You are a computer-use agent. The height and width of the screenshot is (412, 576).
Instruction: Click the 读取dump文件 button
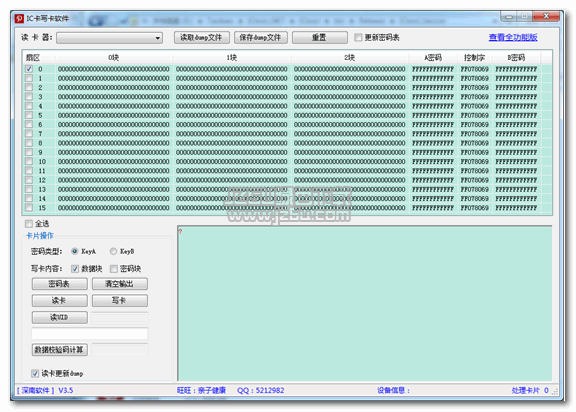click(202, 37)
